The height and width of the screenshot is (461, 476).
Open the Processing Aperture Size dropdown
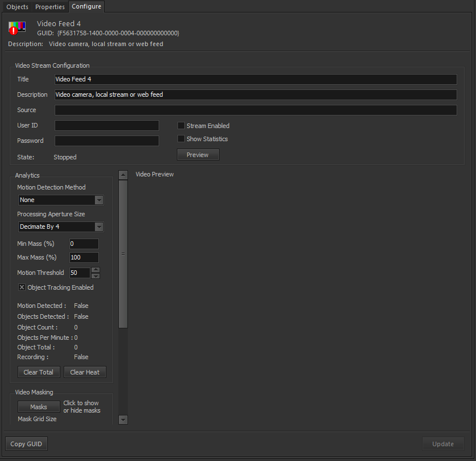[x=61, y=227]
